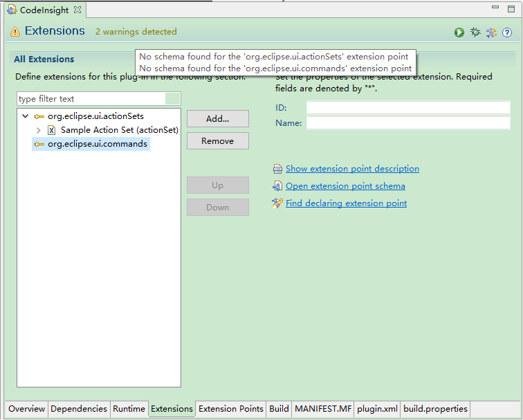
Task: Click the Show extension point description icon
Action: [277, 169]
